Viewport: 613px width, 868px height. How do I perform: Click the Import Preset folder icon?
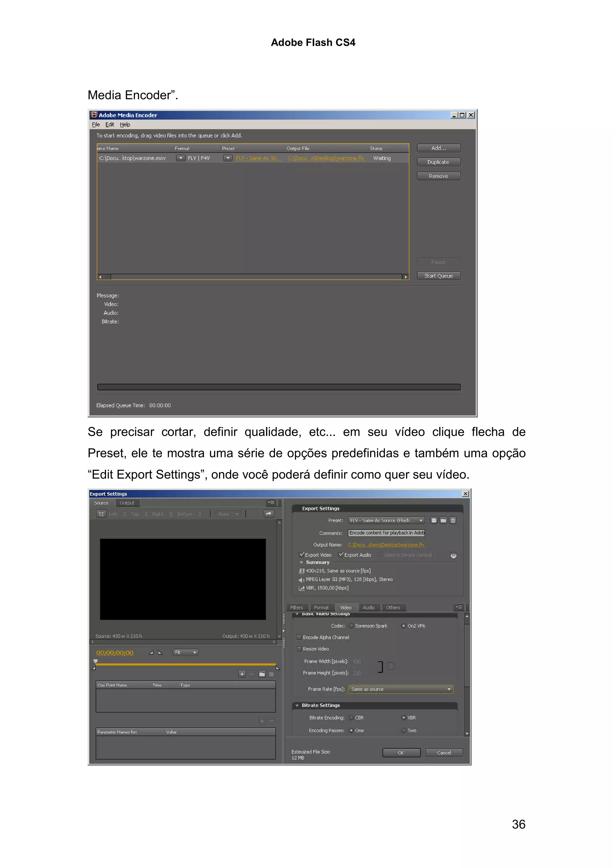[443, 521]
